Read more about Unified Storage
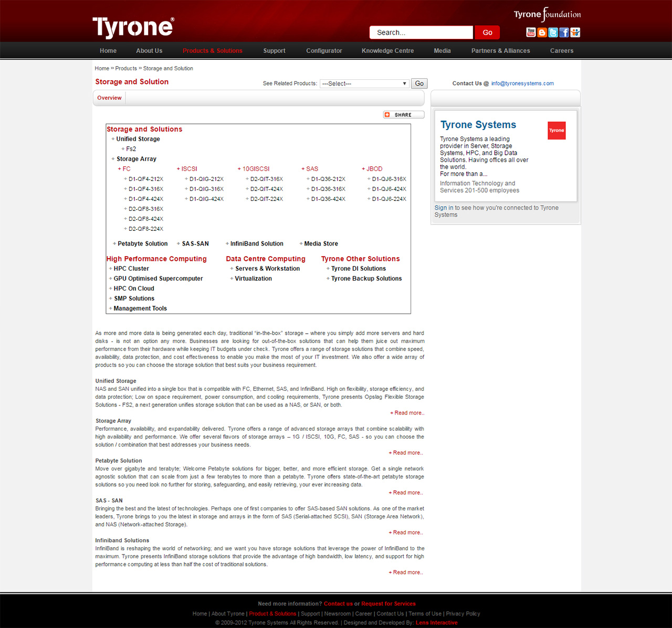Screen dimensions: 672x628 coord(407,413)
